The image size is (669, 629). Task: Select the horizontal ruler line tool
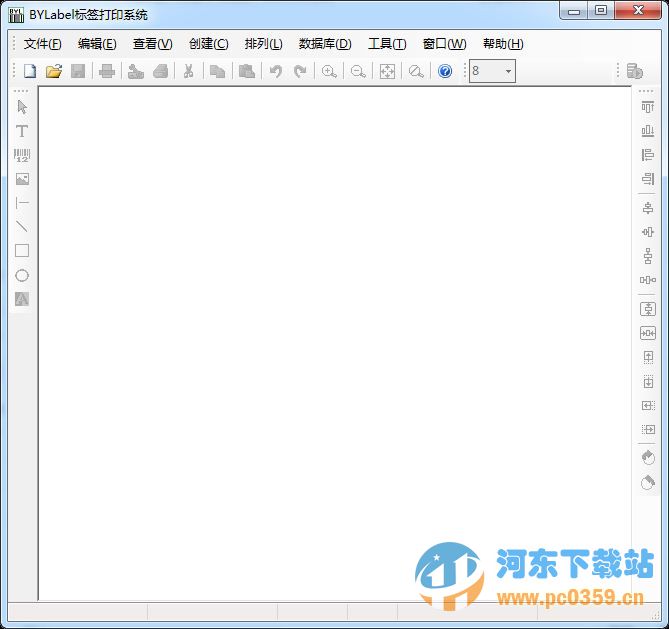pyautogui.click(x=22, y=203)
